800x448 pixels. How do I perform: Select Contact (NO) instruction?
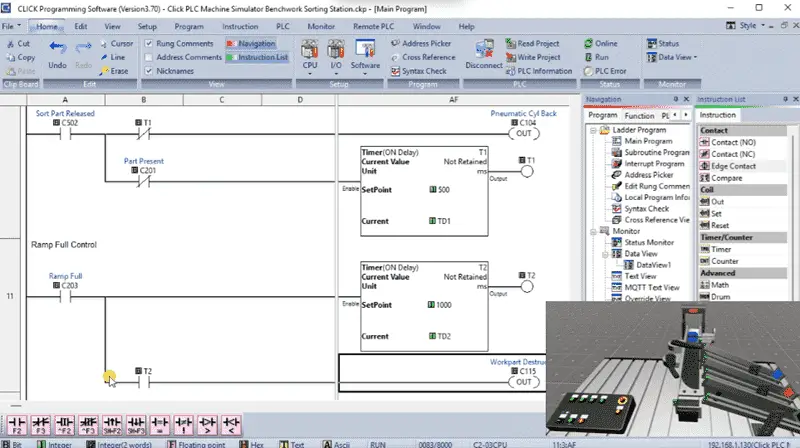point(728,142)
